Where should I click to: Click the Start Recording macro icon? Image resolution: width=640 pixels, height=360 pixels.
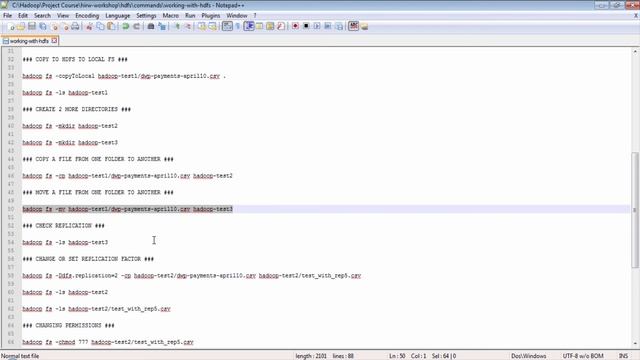(x=295, y=27)
